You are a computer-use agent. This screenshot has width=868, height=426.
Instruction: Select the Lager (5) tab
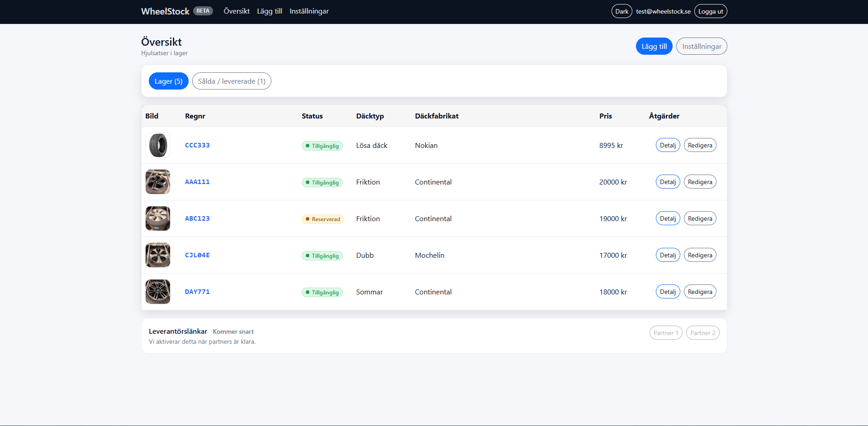tap(168, 81)
